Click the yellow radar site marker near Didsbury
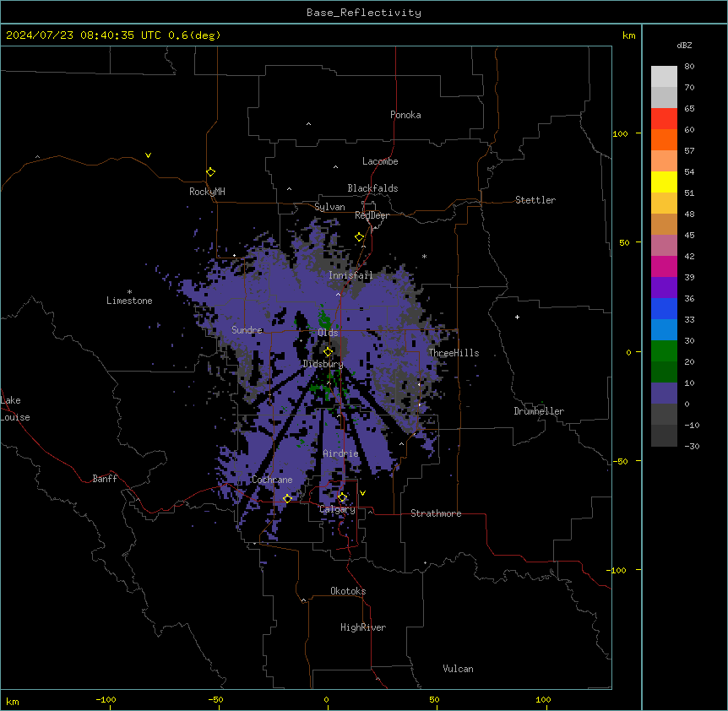 (328, 352)
